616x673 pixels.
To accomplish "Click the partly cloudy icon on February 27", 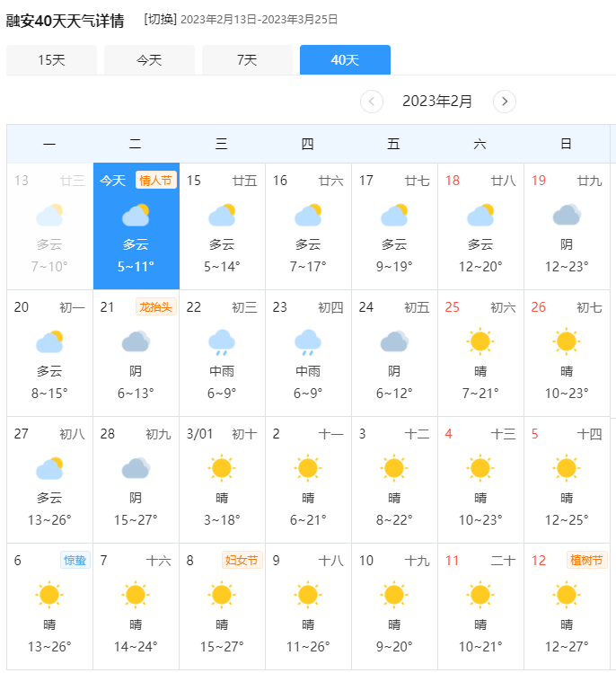I will pos(49,468).
